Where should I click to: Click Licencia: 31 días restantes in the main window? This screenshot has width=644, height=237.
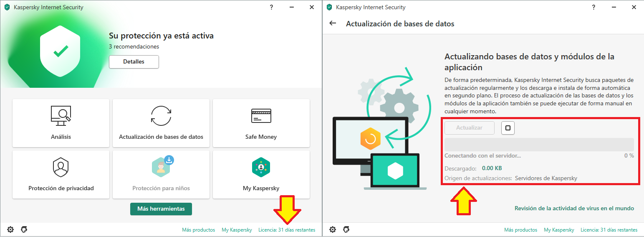[287, 230]
